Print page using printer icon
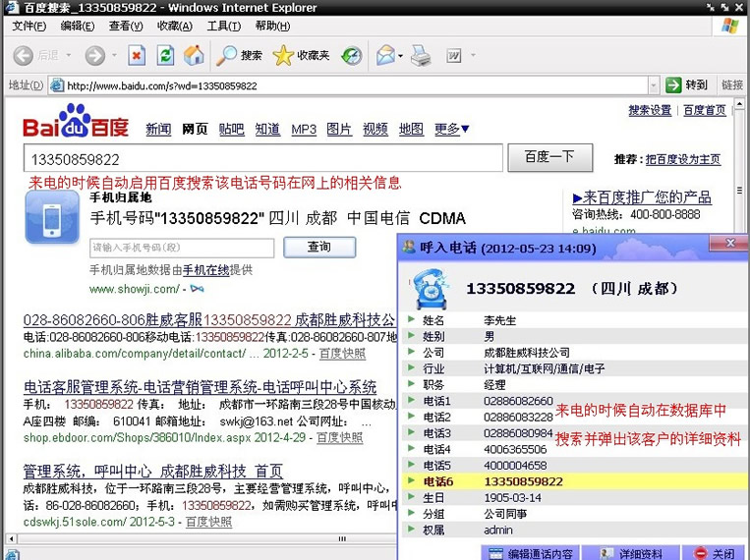 (421, 55)
